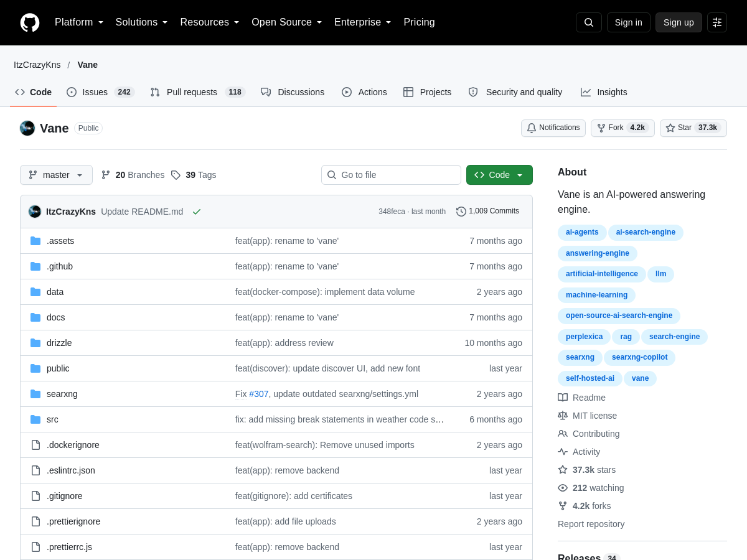This screenshot has height=560, width=747.
Task: Expand the Open Source menu
Action: point(287,22)
